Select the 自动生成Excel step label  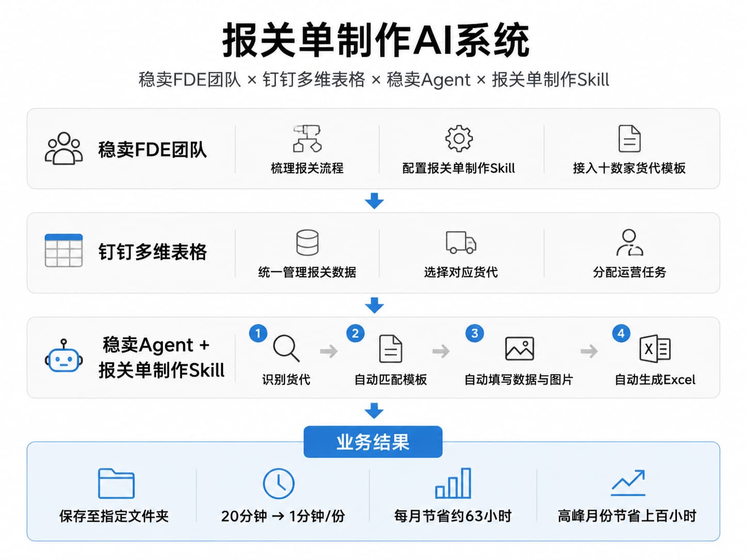[x=655, y=380]
